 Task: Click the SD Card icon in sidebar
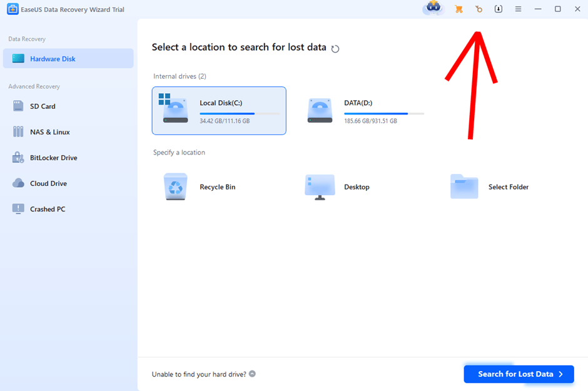tap(18, 106)
